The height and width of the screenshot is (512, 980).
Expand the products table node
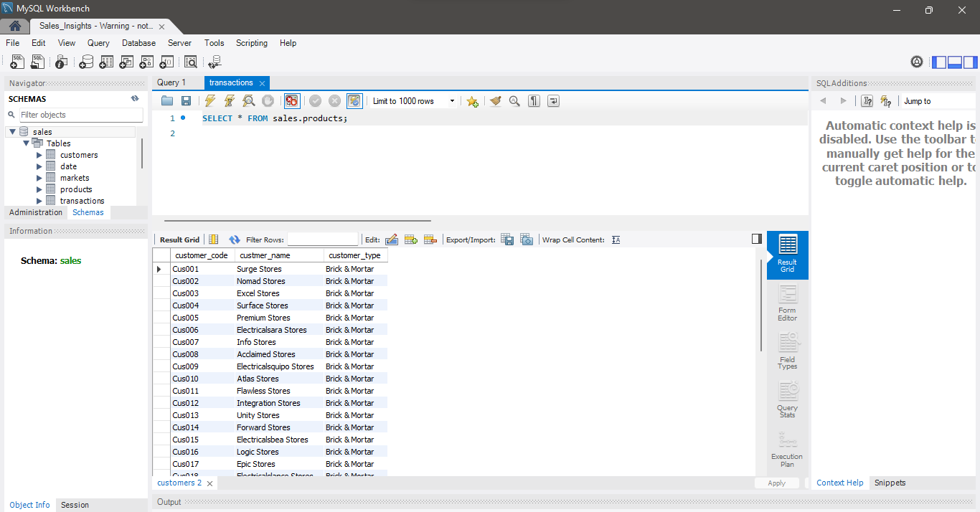(39, 189)
